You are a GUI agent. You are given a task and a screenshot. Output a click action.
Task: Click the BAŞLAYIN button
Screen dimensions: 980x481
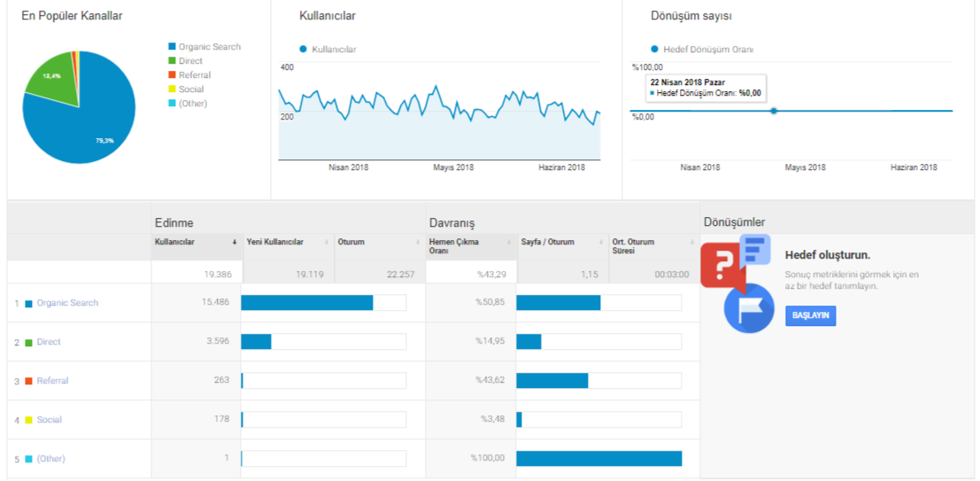tap(811, 316)
